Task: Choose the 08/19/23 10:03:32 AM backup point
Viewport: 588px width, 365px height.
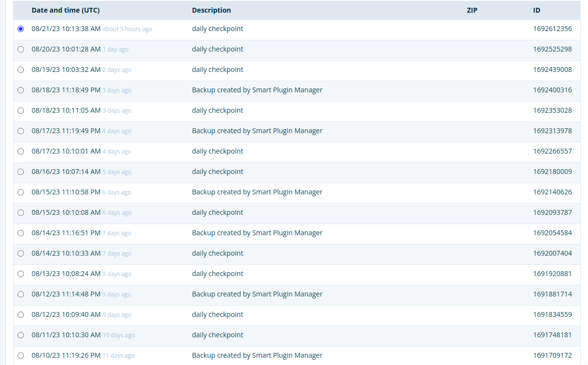Action: click(20, 70)
